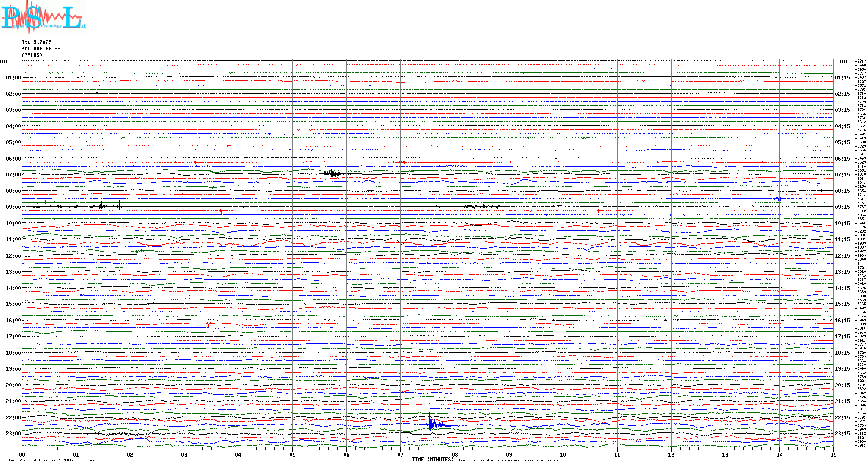Image resolution: width=868 pixels, height=466 pixels.
Task: Click the vertical division microvolts footnote
Action: point(55,460)
